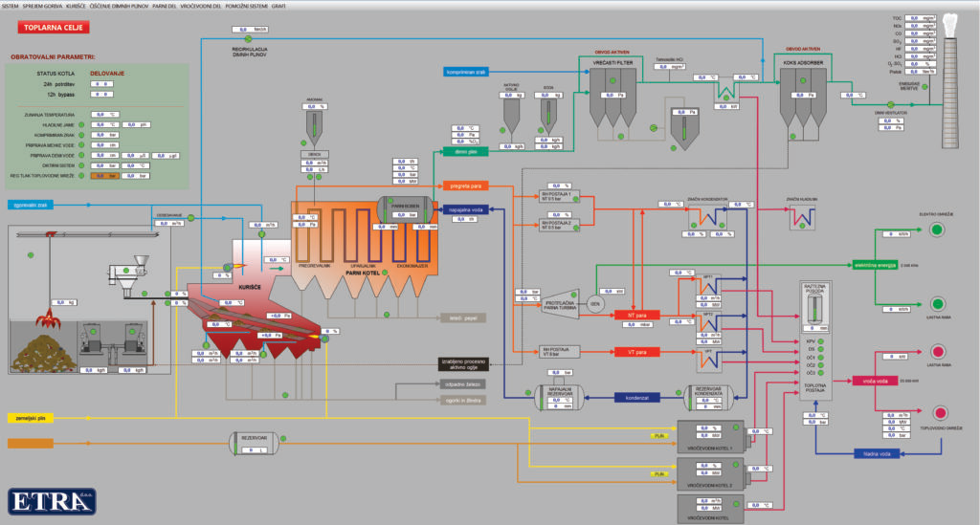Click the Razteznа Posoda level bar
Viewport: 980px width, 525px height.
tap(815, 310)
